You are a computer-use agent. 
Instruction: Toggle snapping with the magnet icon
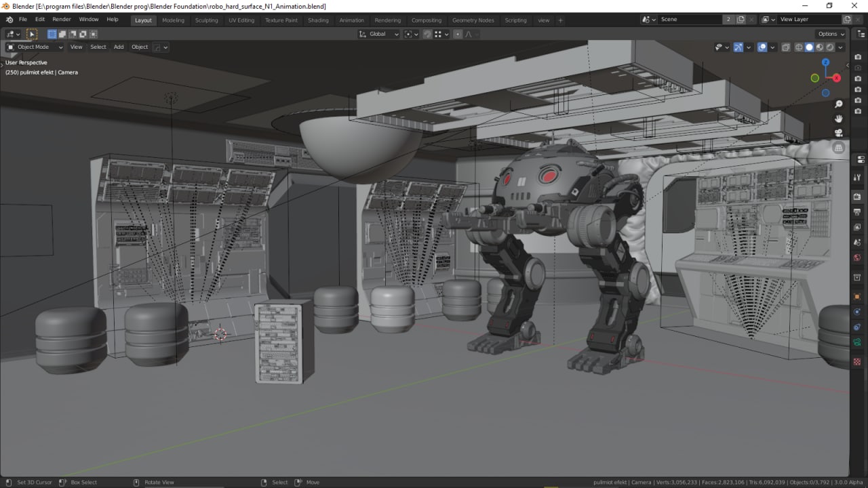[x=427, y=34]
